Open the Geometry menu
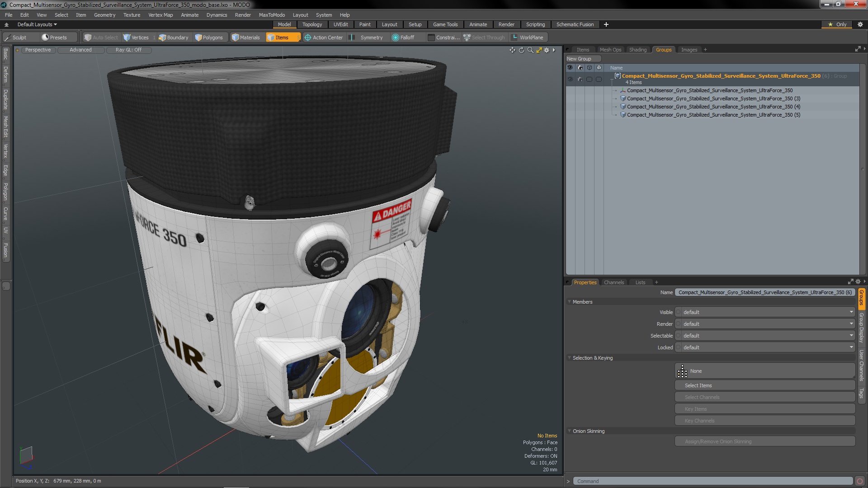 click(104, 15)
